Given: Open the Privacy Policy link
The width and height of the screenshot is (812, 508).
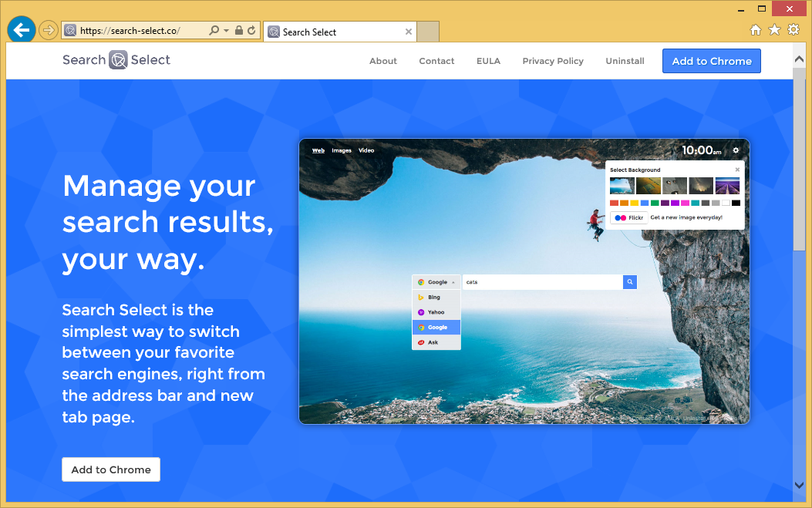Looking at the screenshot, I should [x=553, y=61].
